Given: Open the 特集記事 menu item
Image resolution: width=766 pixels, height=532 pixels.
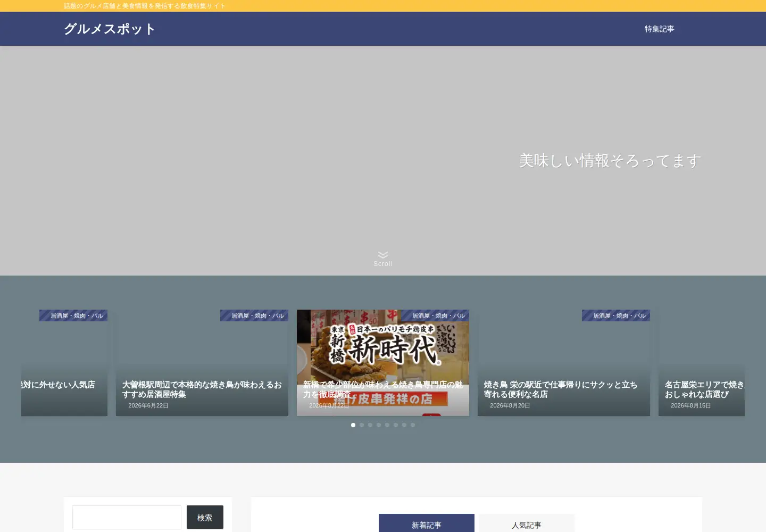Looking at the screenshot, I should pyautogui.click(x=659, y=29).
